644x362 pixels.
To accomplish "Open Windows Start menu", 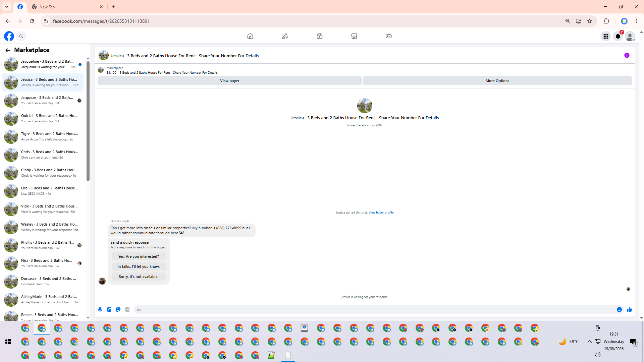I will click(x=8, y=342).
